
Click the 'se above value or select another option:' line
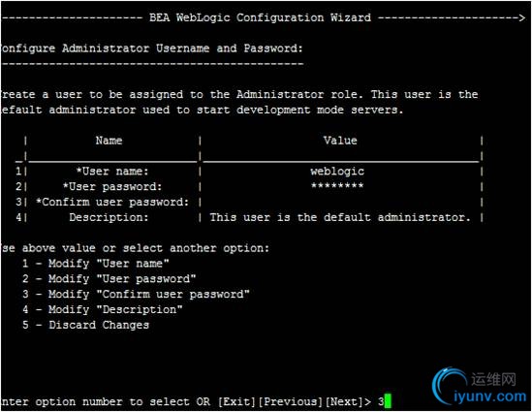pos(135,248)
